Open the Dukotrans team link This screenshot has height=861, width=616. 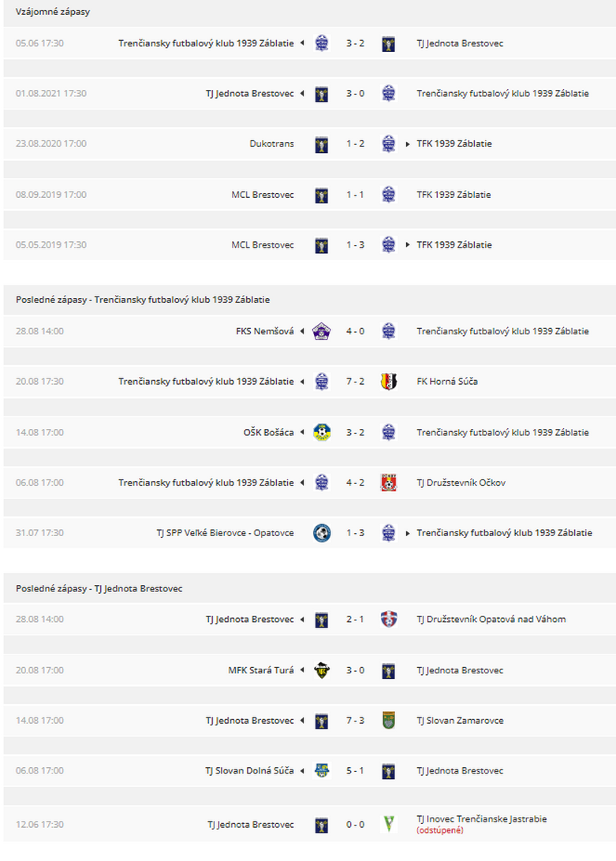271,143
